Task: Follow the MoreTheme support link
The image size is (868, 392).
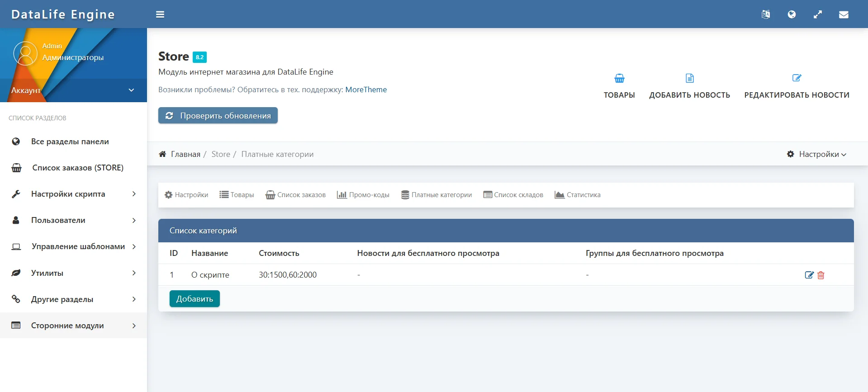Action: 366,90
